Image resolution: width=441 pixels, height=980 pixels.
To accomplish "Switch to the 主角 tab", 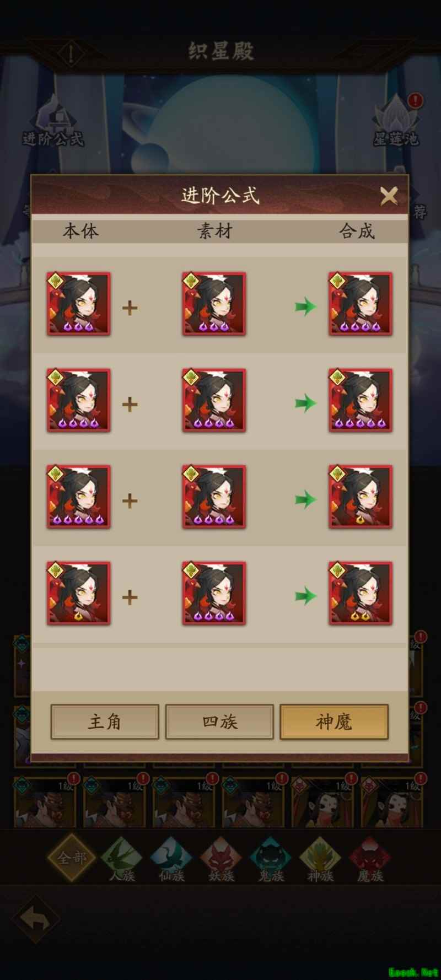I will (105, 721).
